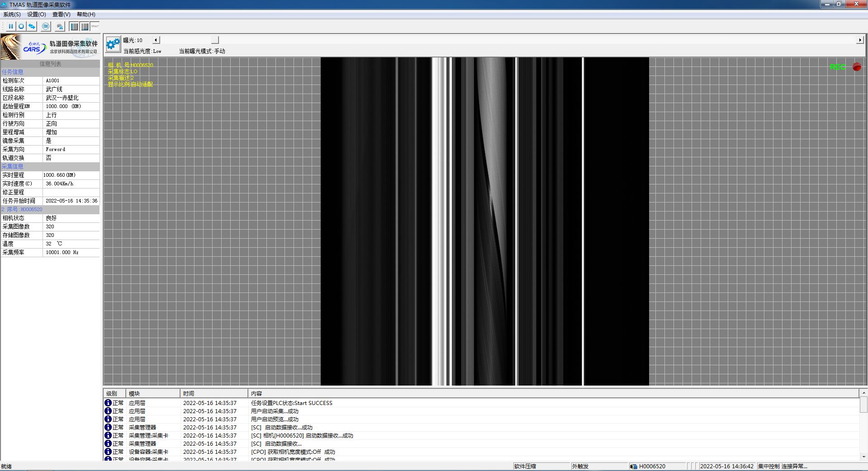Toggle the left info panel layout button
The width and height of the screenshot is (868, 471).
point(74,27)
